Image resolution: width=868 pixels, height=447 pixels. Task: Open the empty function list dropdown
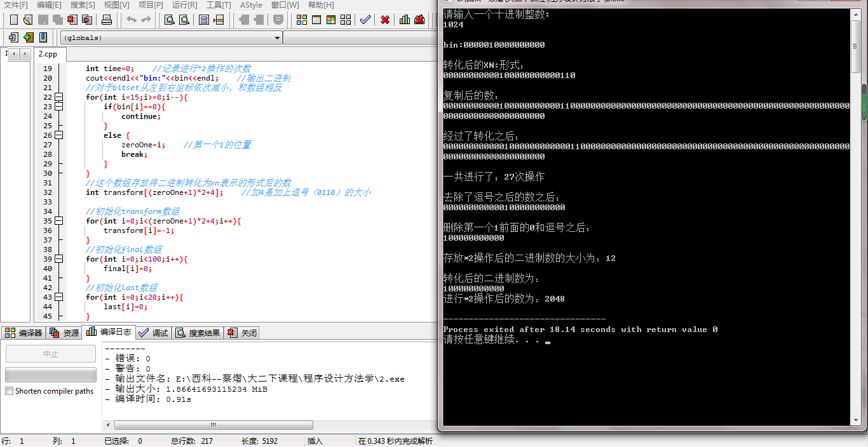tap(360, 37)
